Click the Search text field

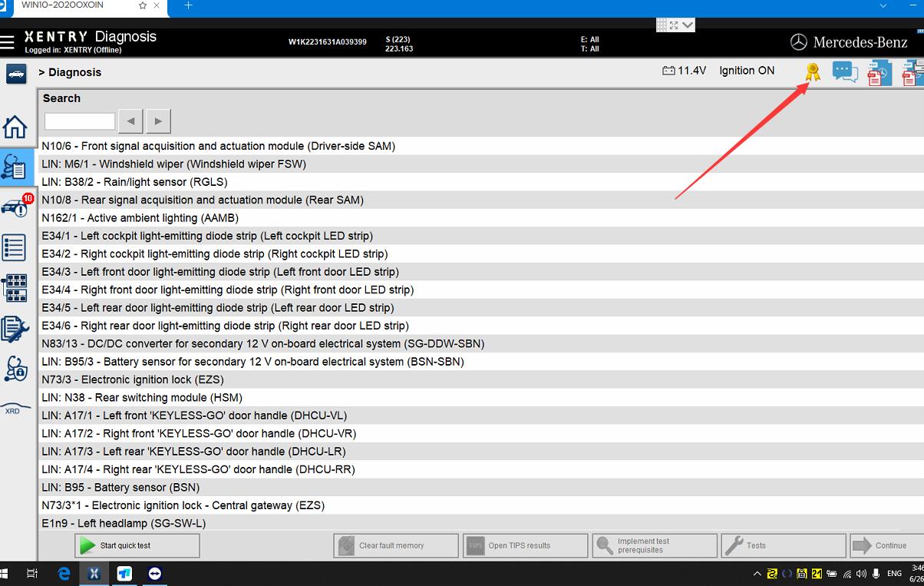tap(80, 121)
